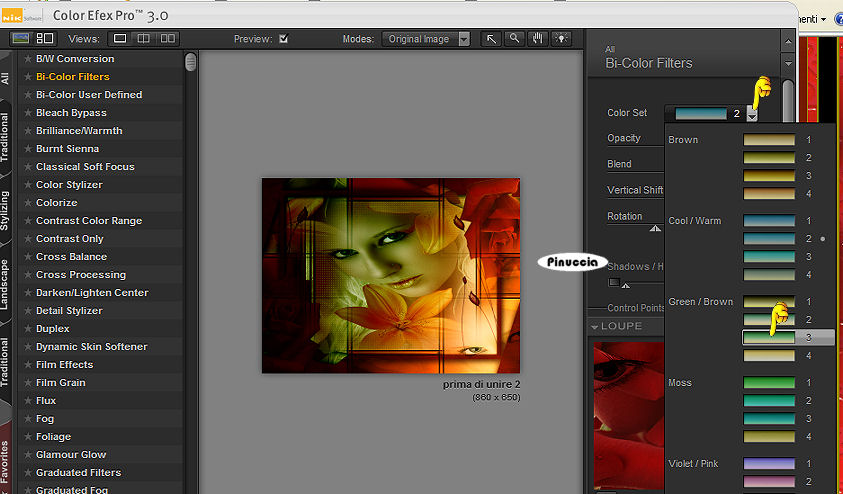Star the Burnt Sienna filter as favorite
The image size is (843, 494).
pyautogui.click(x=27, y=149)
